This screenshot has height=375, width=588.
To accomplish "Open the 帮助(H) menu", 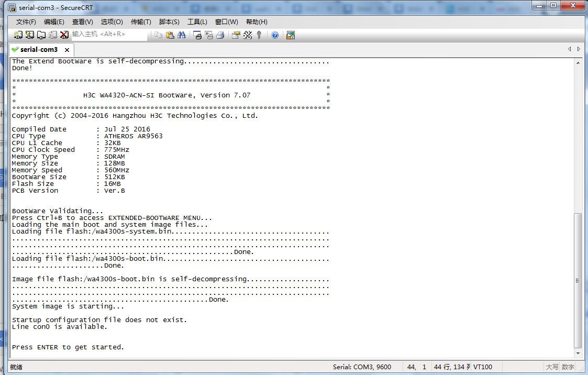I will [x=257, y=22].
